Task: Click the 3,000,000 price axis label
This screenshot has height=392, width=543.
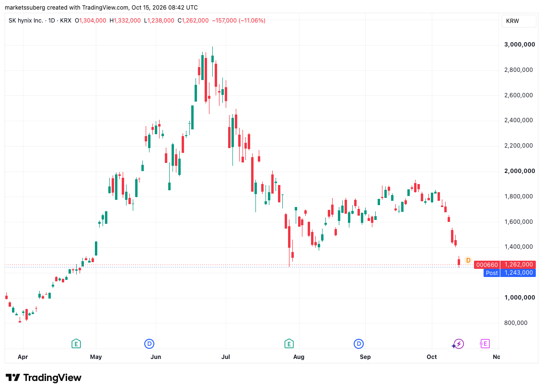Action: pyautogui.click(x=520, y=44)
